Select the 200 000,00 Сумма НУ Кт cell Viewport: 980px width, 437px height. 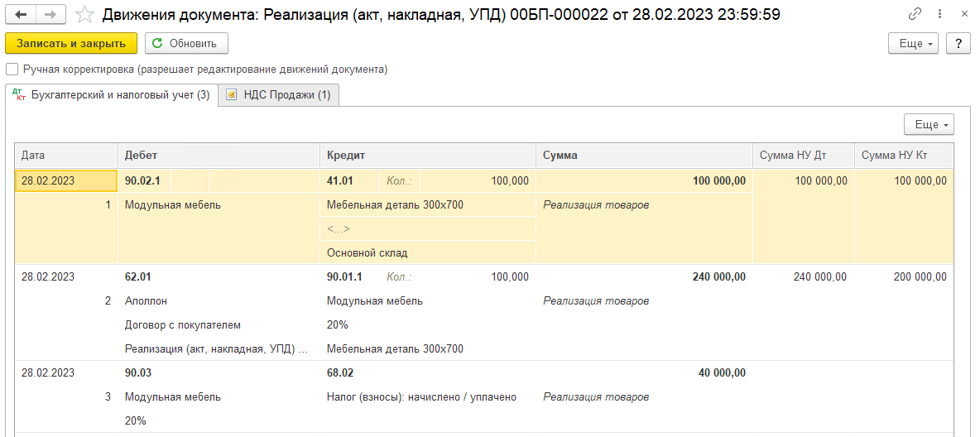tap(904, 276)
